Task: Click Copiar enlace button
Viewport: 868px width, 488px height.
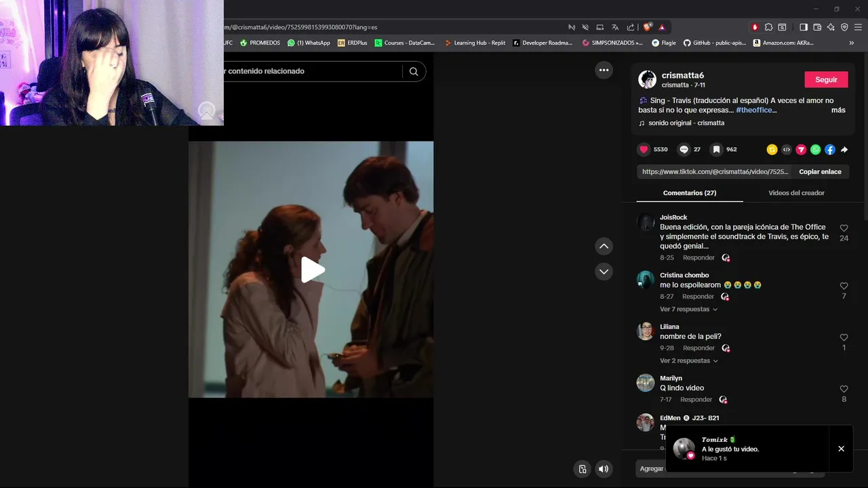Action: [x=820, y=171]
